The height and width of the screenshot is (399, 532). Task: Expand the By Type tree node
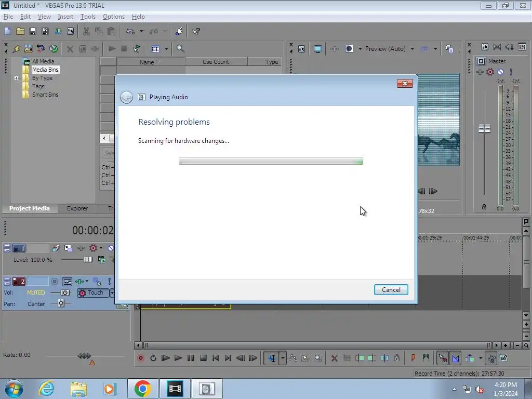pyautogui.click(x=16, y=78)
